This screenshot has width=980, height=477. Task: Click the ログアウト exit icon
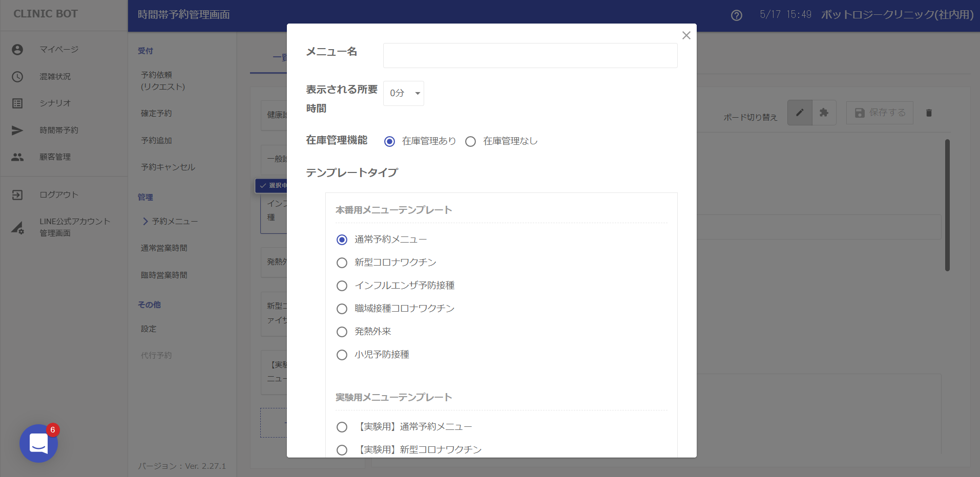pos(17,195)
